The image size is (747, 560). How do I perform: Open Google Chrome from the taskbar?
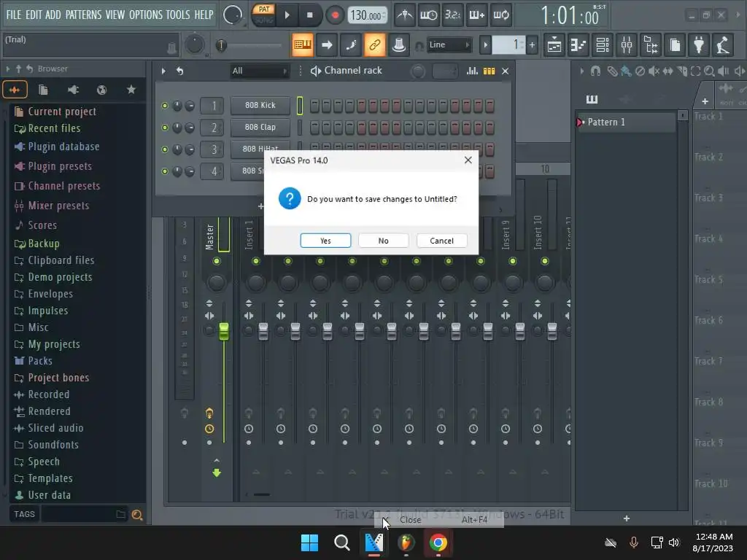[438, 542]
